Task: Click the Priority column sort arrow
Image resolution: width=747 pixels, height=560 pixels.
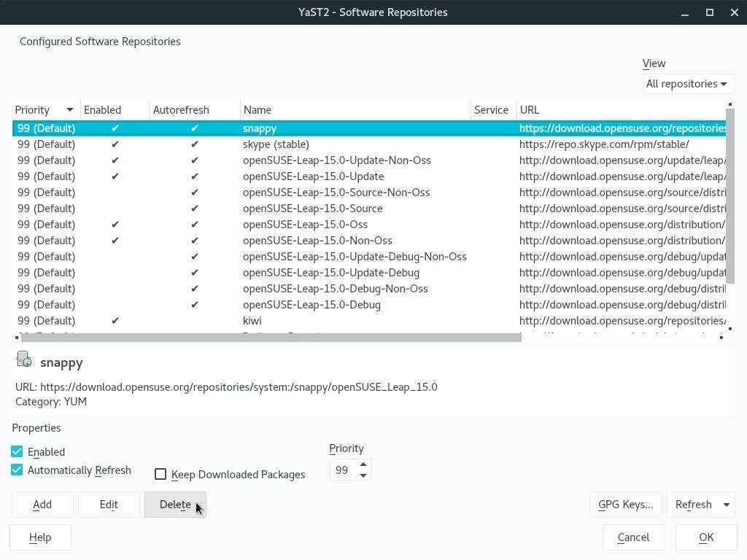Action: 70,110
